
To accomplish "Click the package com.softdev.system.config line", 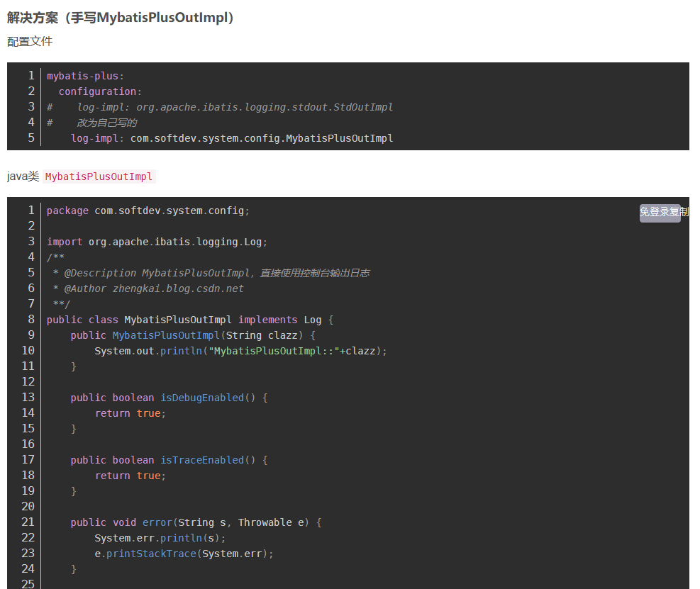I will point(148,211).
